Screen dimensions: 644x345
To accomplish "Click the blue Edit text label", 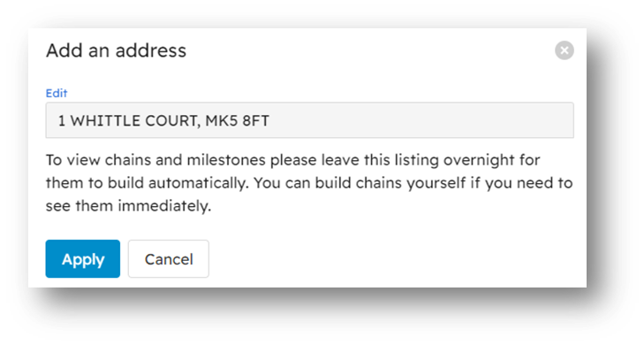I will 57,94.
